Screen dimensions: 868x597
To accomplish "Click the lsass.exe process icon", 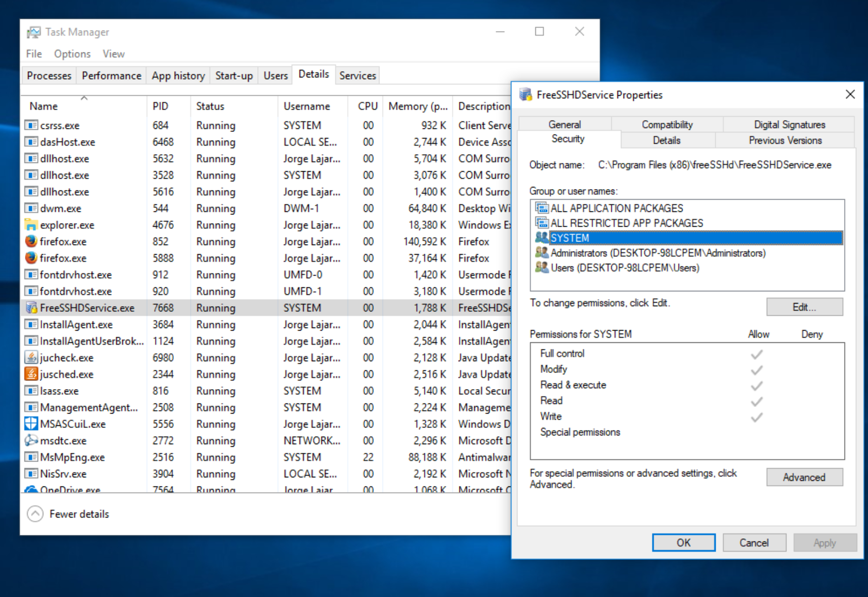I will 31,391.
